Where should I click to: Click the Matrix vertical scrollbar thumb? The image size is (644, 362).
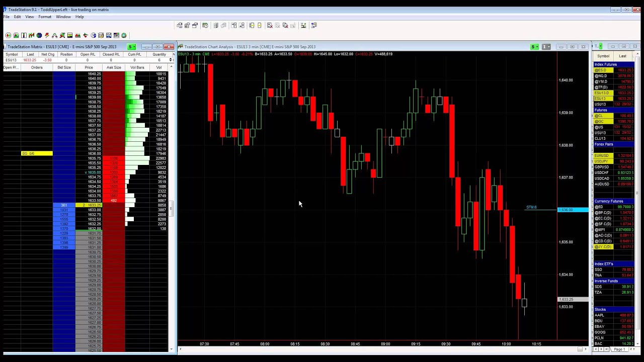[171, 208]
